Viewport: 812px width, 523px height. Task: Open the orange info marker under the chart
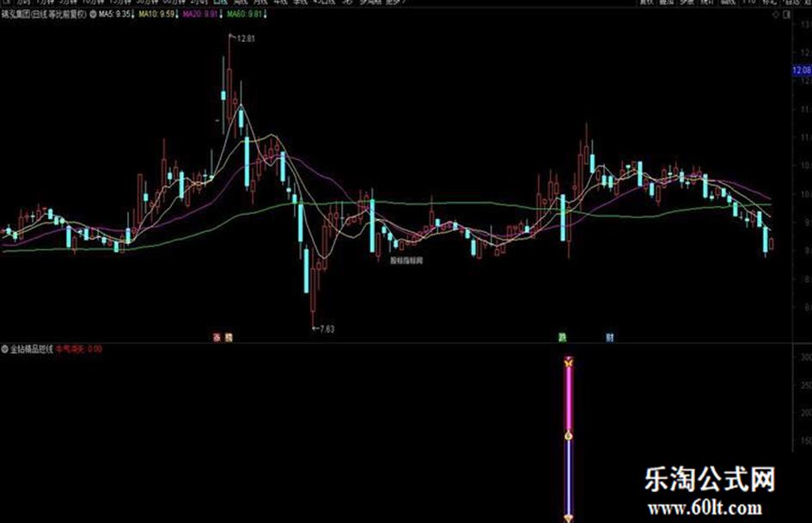(x=229, y=338)
